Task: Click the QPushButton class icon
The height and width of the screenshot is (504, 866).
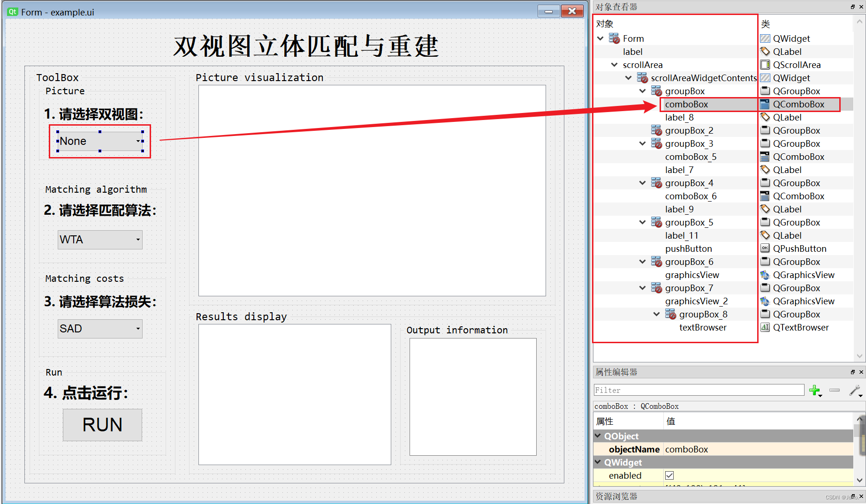Action: [765, 248]
